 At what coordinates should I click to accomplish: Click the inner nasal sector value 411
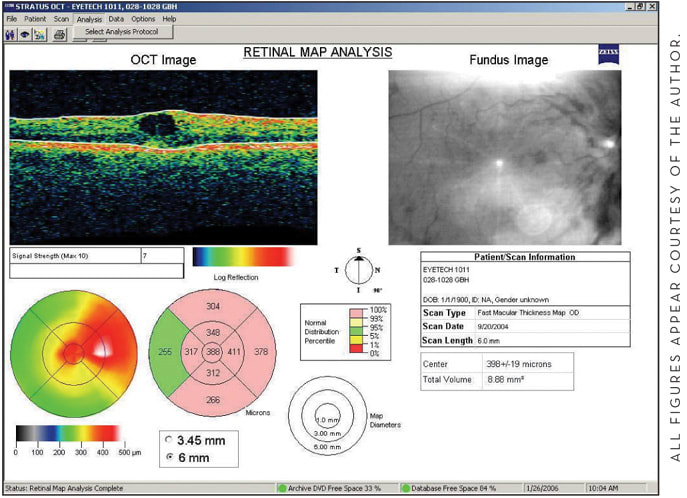tap(234, 352)
